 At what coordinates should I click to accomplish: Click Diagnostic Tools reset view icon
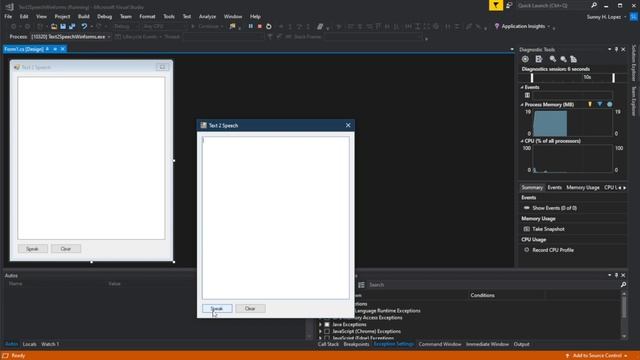coord(573,59)
